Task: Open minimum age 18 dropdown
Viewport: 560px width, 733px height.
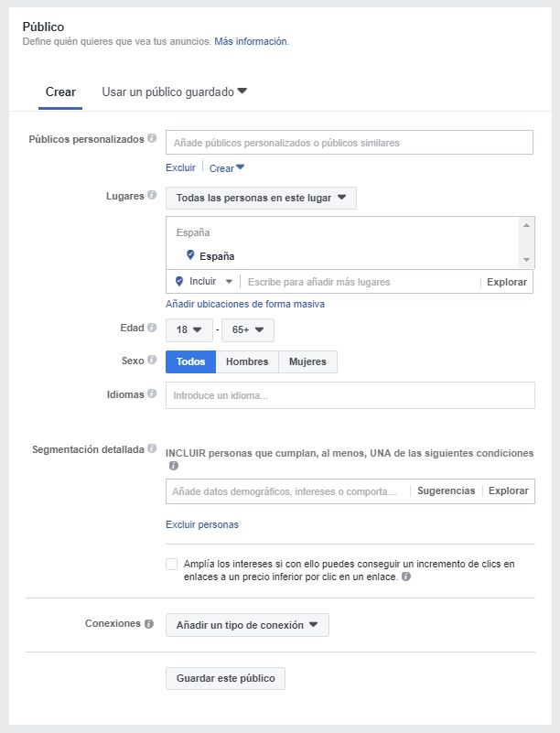Action: tap(188, 330)
